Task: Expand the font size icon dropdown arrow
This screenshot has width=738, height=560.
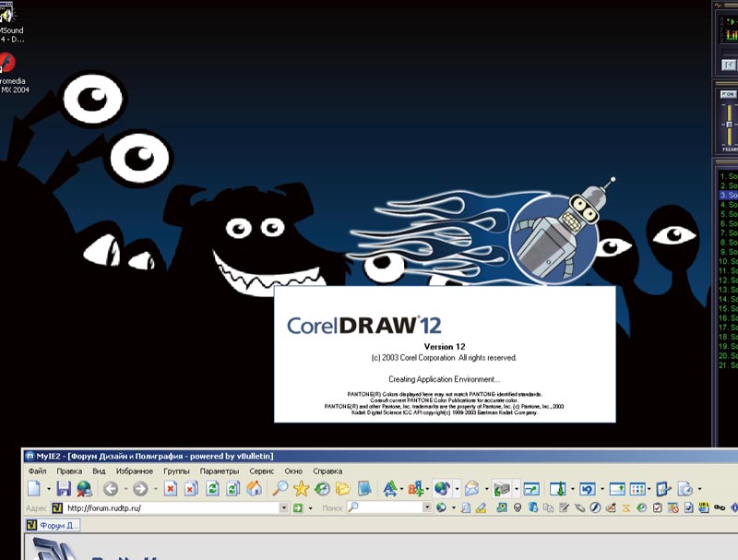Action: point(401,489)
